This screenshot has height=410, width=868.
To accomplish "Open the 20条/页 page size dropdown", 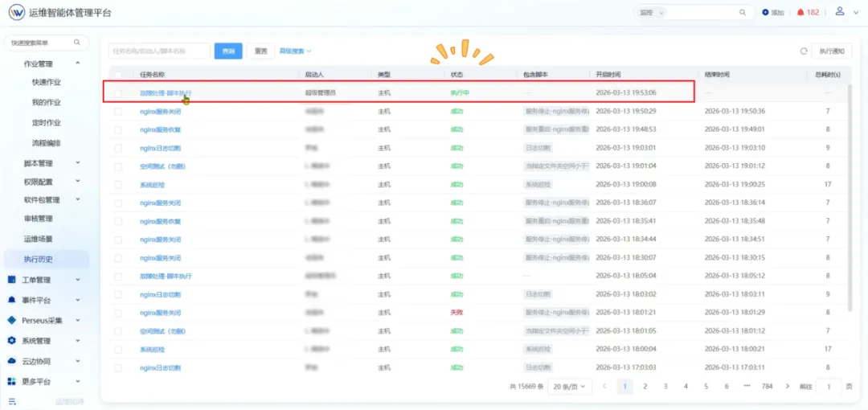I will pos(570,386).
